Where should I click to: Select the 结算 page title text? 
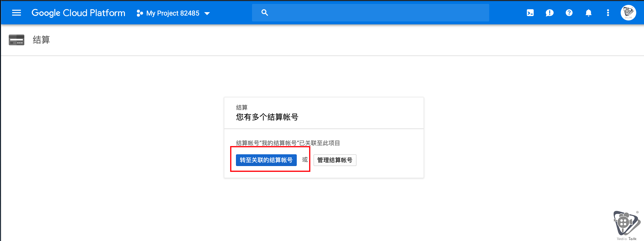[41, 40]
